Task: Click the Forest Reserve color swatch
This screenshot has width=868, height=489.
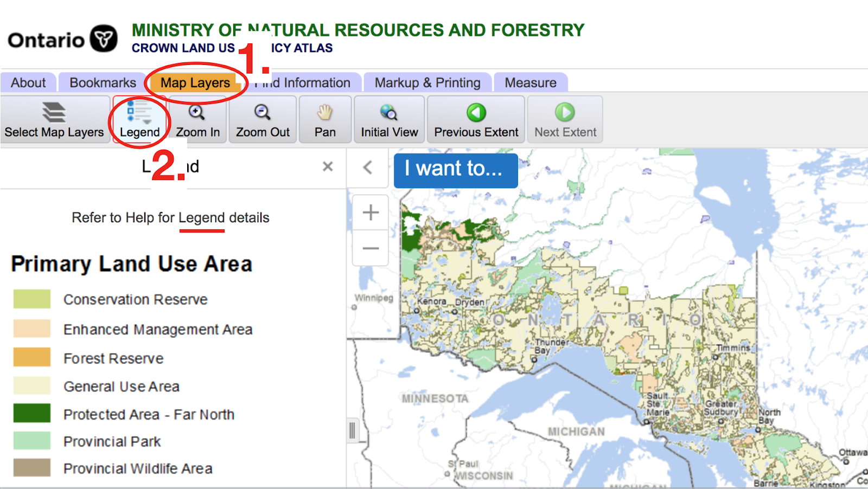Action: point(32,357)
